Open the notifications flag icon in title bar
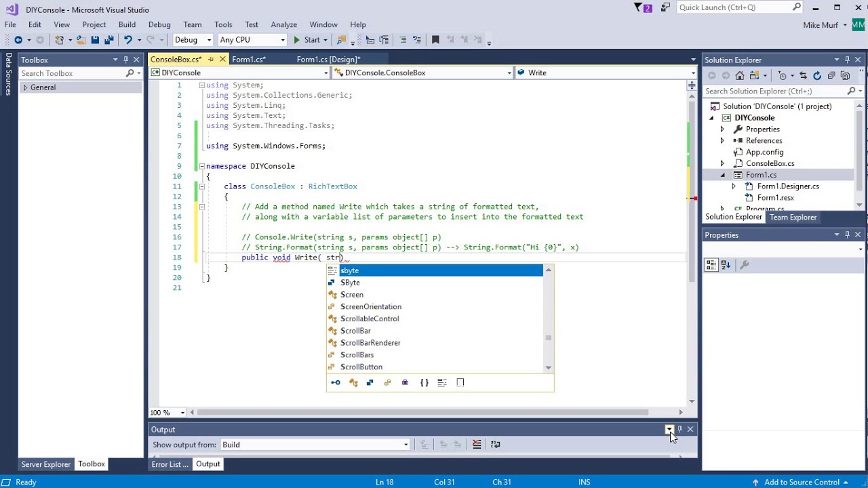 (639, 7)
